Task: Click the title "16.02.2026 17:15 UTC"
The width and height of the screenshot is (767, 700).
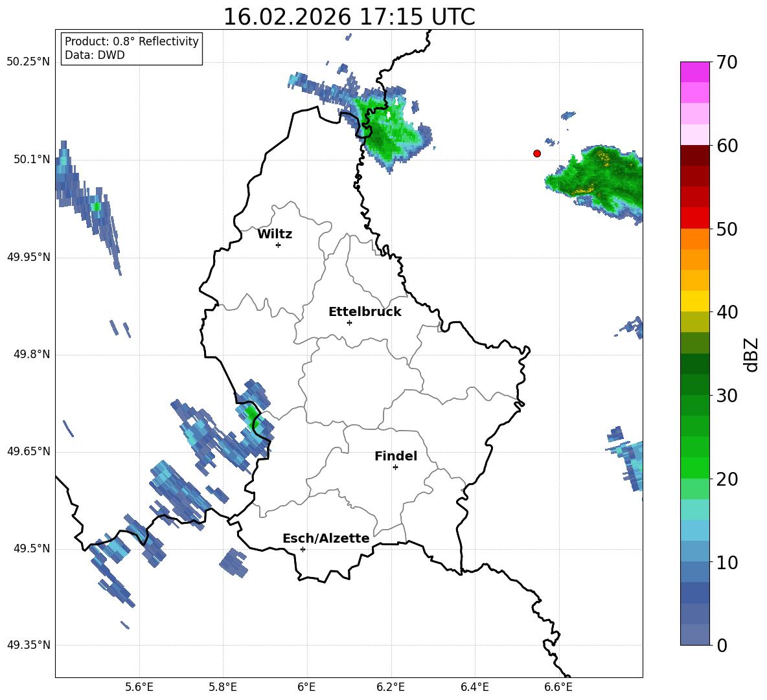Action: [x=349, y=17]
